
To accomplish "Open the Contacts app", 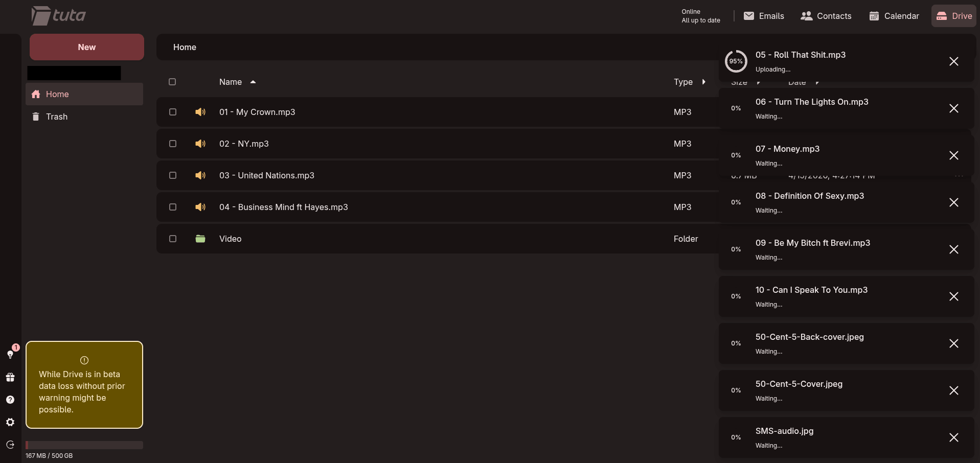I will [x=826, y=16].
